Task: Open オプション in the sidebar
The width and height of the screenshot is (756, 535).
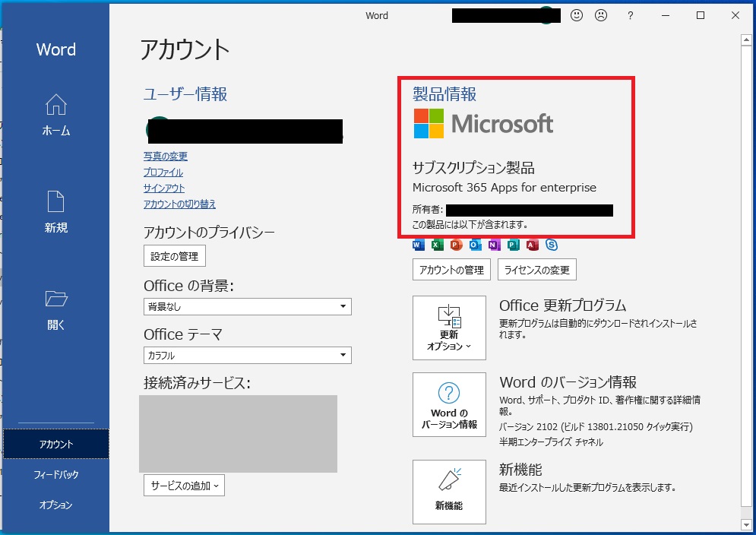Action: [x=56, y=505]
